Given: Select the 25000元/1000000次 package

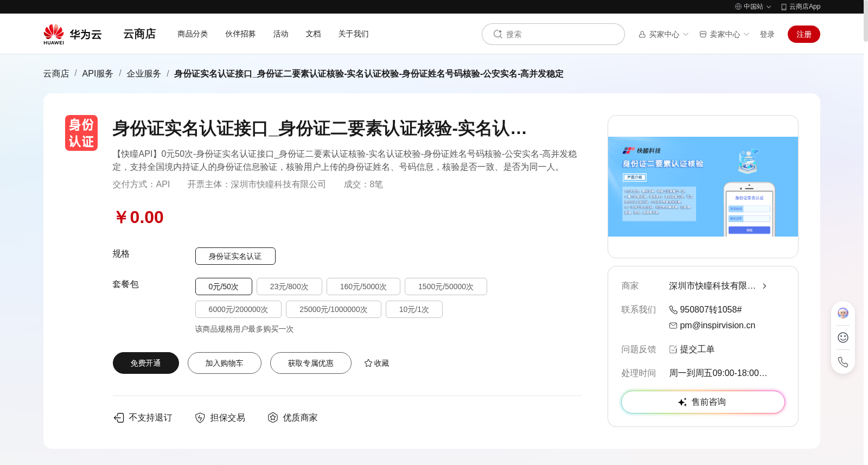Looking at the screenshot, I should [x=334, y=309].
